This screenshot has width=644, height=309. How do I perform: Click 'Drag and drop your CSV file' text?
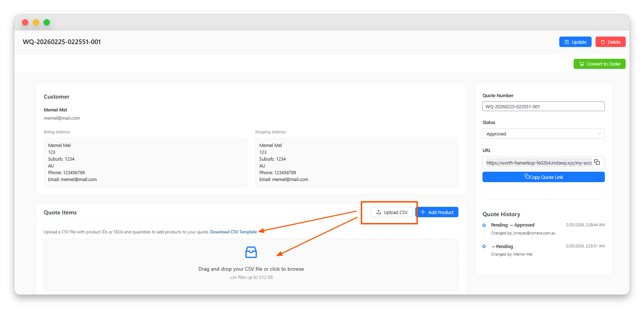pos(251,269)
